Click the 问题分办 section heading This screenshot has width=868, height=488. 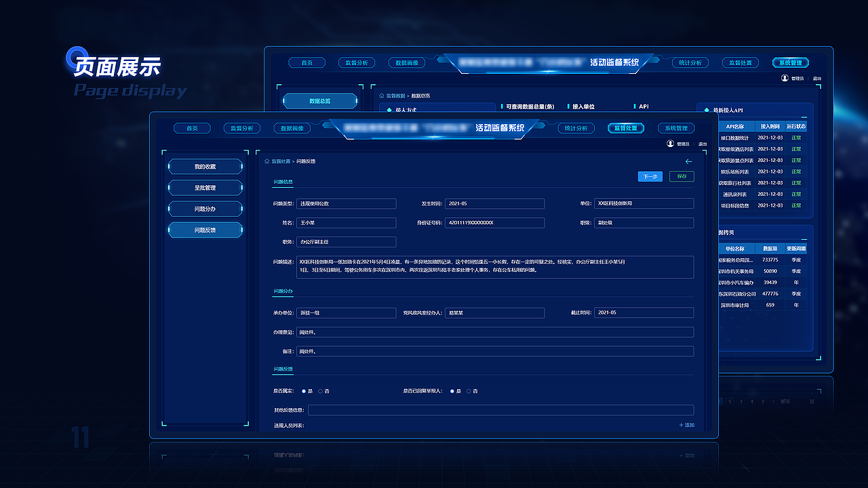pyautogui.click(x=283, y=291)
